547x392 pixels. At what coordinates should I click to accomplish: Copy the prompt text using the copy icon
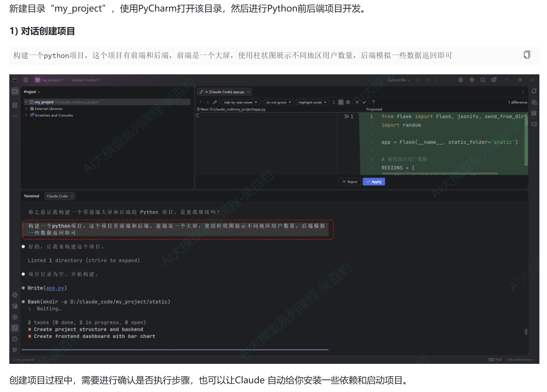click(x=527, y=55)
